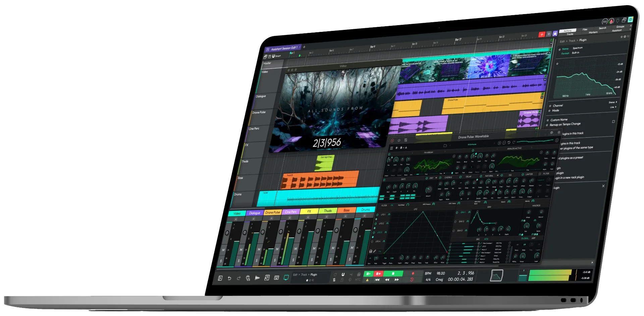The width and height of the screenshot is (644, 316).
Task: Click the grey plus button next to red plus
Action: point(549,34)
